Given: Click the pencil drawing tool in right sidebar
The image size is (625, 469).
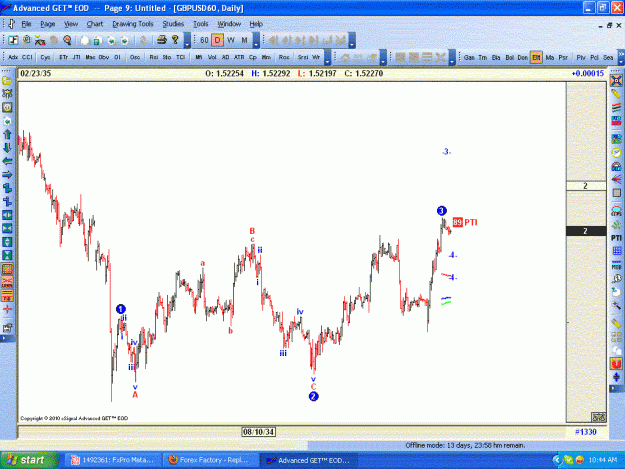Looking at the screenshot, I should point(616,94).
